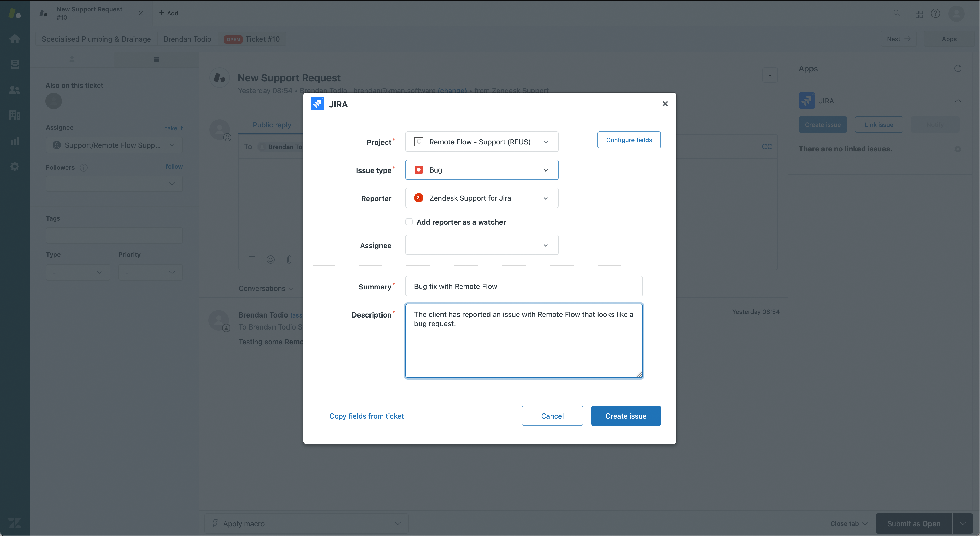Open the Reporter dropdown
980x536 pixels.
pos(482,198)
